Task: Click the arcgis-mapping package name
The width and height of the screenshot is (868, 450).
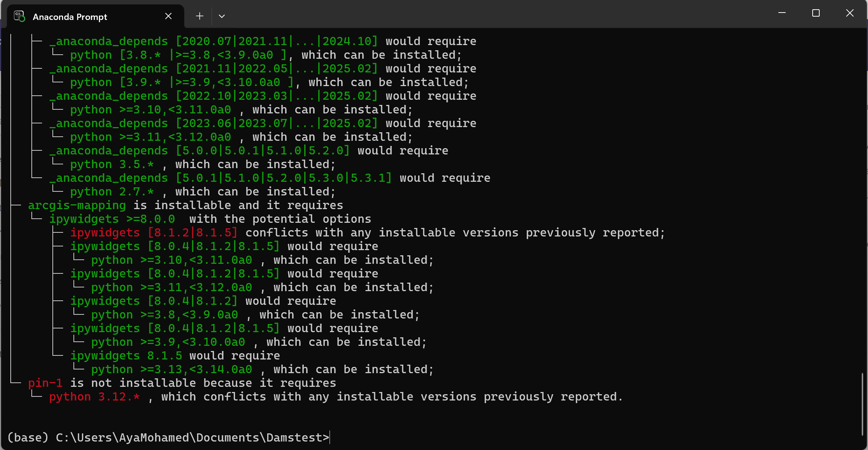Action: (x=77, y=205)
